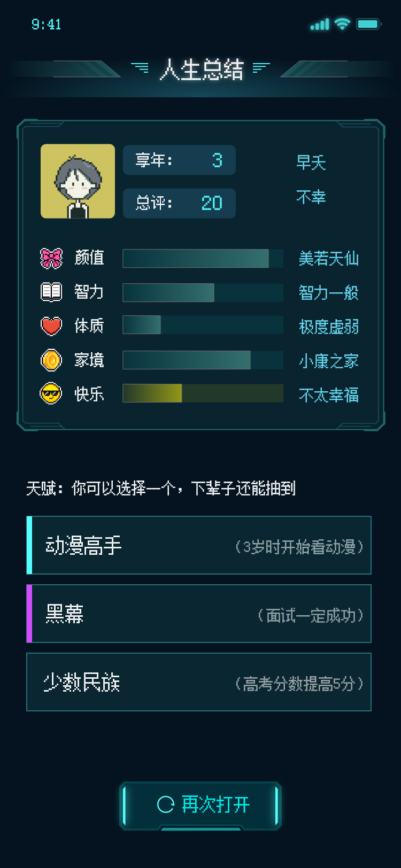This screenshot has width=401, height=868.
Task: Tap the cellular signal bars icon
Action: tap(320, 25)
